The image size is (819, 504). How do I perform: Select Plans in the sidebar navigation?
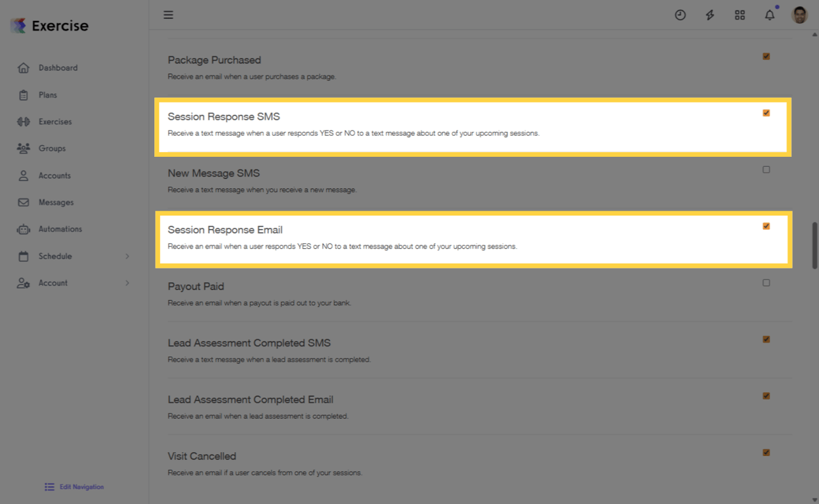tap(48, 94)
